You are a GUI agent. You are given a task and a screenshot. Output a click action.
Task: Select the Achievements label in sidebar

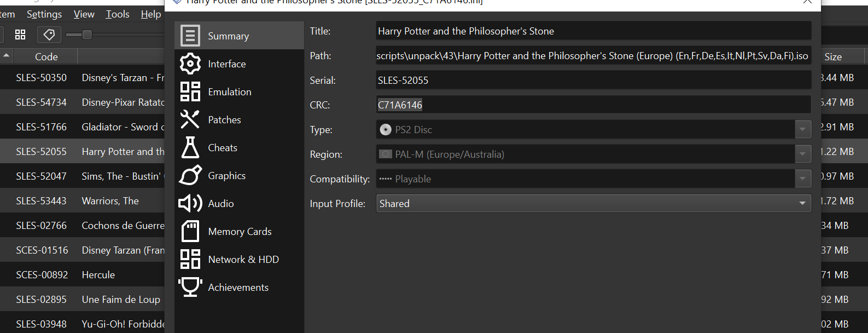point(238,288)
